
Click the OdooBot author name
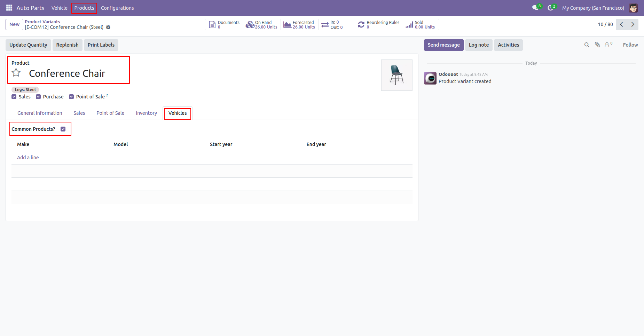coord(448,74)
